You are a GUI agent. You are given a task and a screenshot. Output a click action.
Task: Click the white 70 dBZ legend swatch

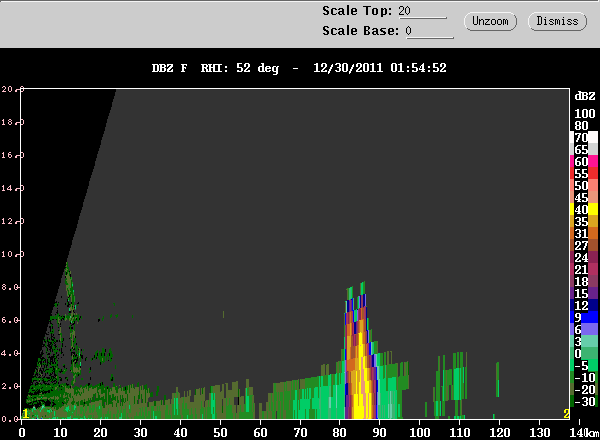[580, 137]
